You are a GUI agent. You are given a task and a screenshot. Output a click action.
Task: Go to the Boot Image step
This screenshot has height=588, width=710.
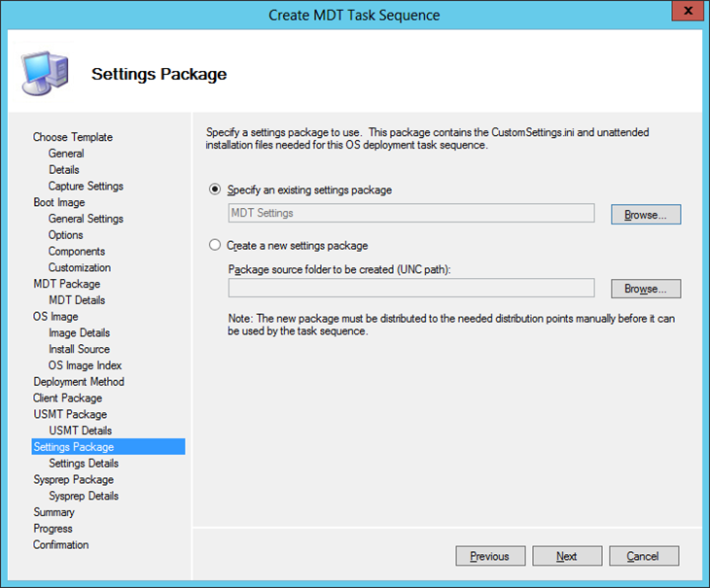[59, 202]
